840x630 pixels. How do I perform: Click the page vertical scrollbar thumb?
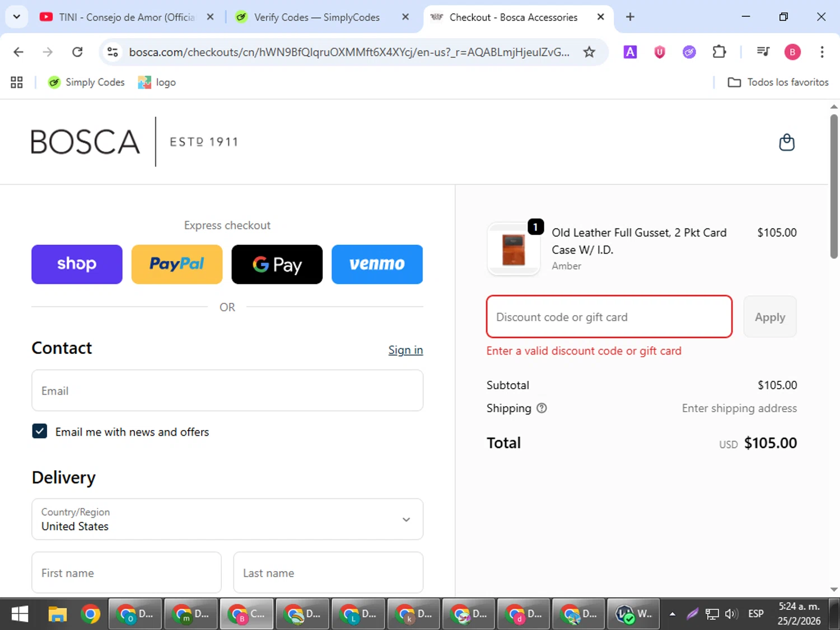coord(834,186)
